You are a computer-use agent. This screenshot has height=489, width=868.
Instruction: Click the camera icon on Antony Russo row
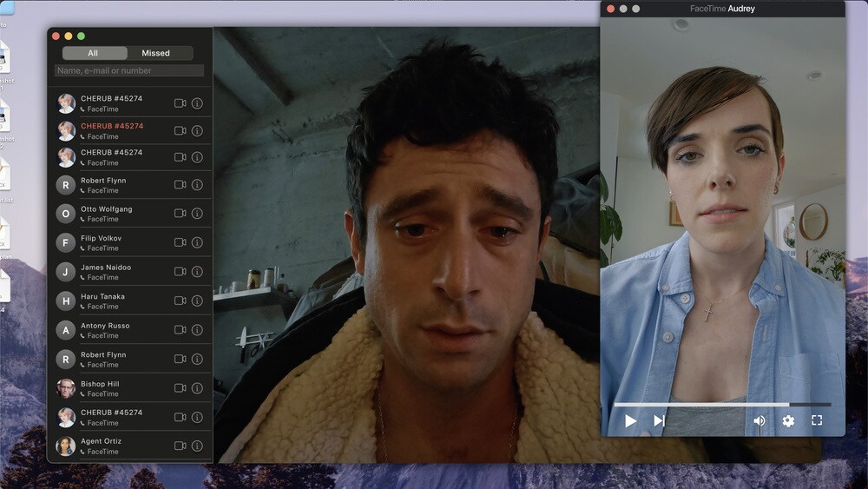180,329
